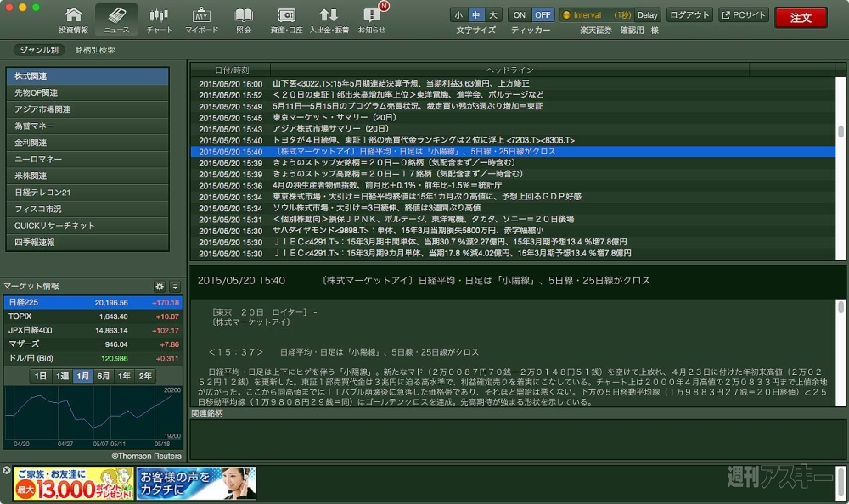Select the 1週 chart period
Image resolution: width=849 pixels, height=504 pixels.
pos(62,376)
